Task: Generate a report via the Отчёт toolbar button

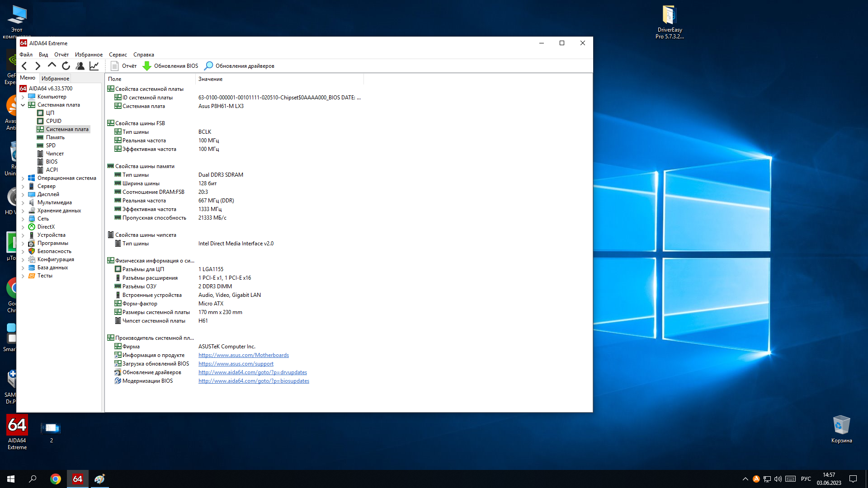Action: point(124,66)
